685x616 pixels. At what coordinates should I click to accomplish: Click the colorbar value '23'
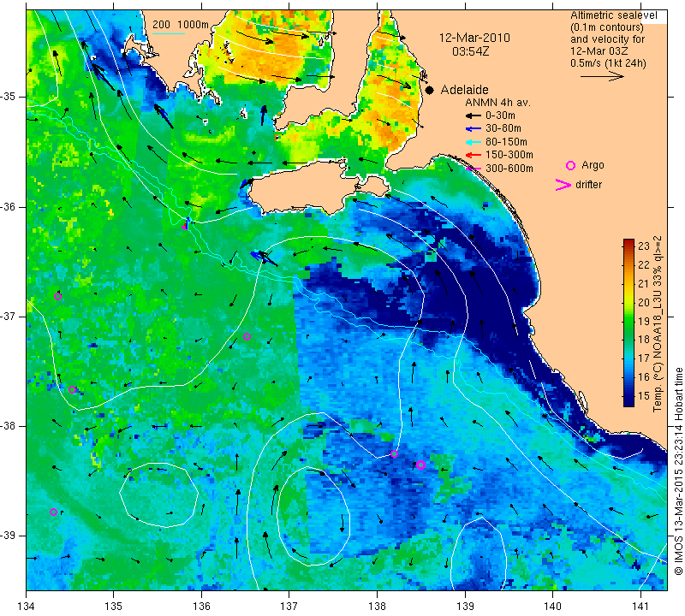click(644, 246)
